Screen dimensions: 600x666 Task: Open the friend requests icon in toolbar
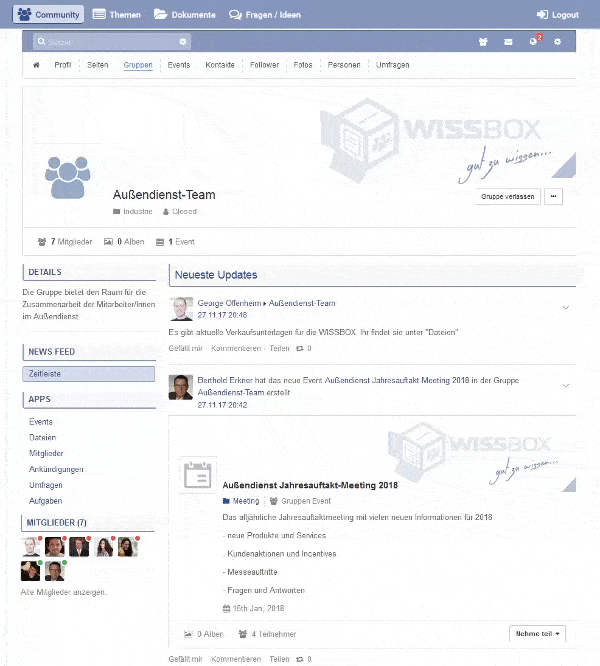coord(481,42)
